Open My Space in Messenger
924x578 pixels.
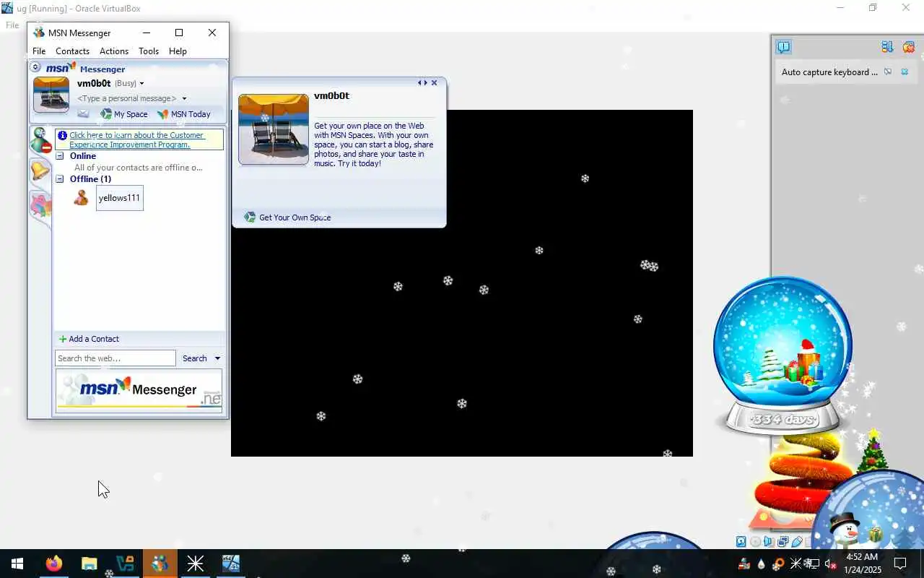point(124,114)
